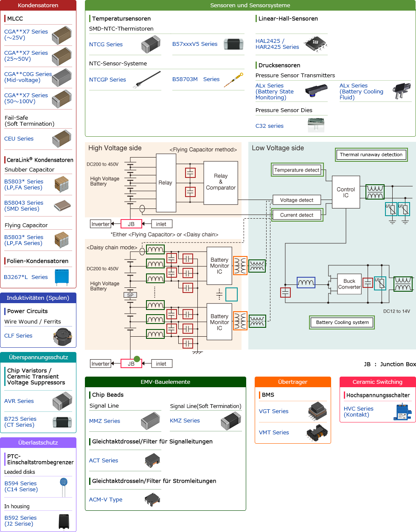
Task: Click the green dot on lower JB box
Action: 137,359
